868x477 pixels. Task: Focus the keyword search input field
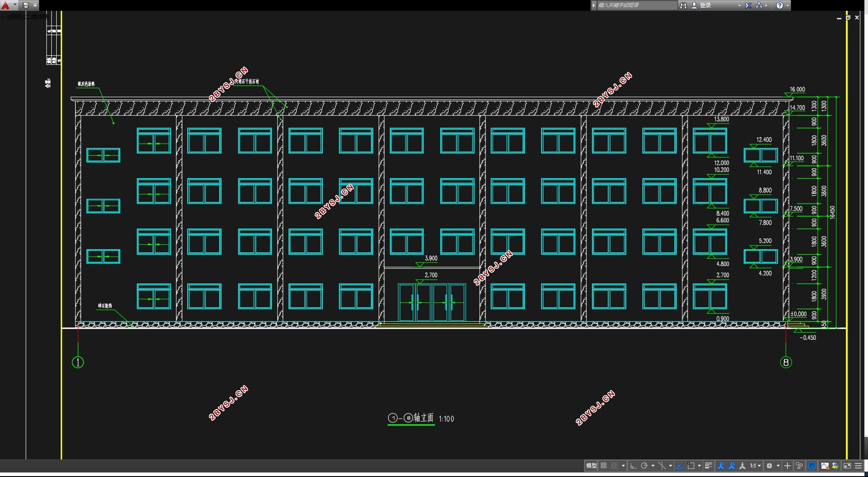637,5
